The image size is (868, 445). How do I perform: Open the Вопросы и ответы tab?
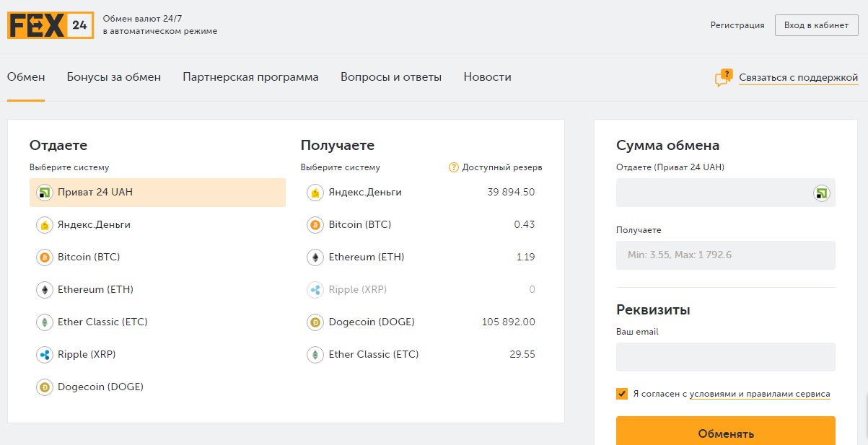391,77
